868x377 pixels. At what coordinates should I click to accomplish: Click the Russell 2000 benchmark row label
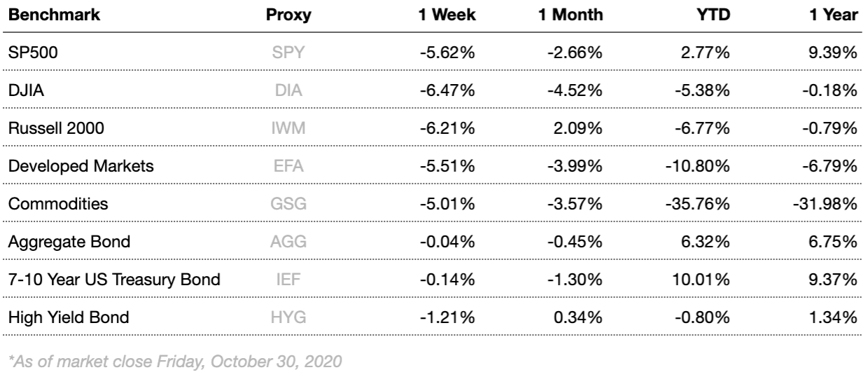click(x=47, y=128)
